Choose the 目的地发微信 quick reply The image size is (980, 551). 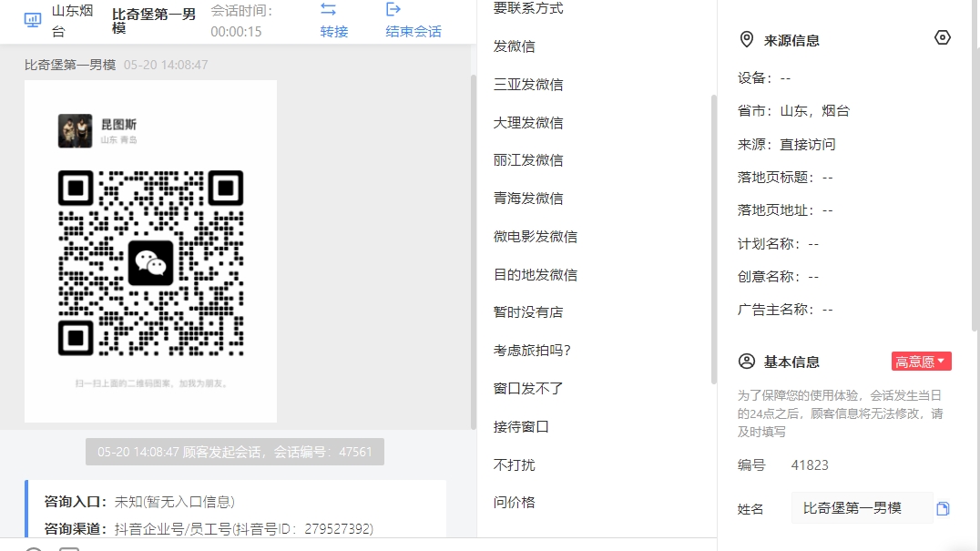click(x=535, y=274)
